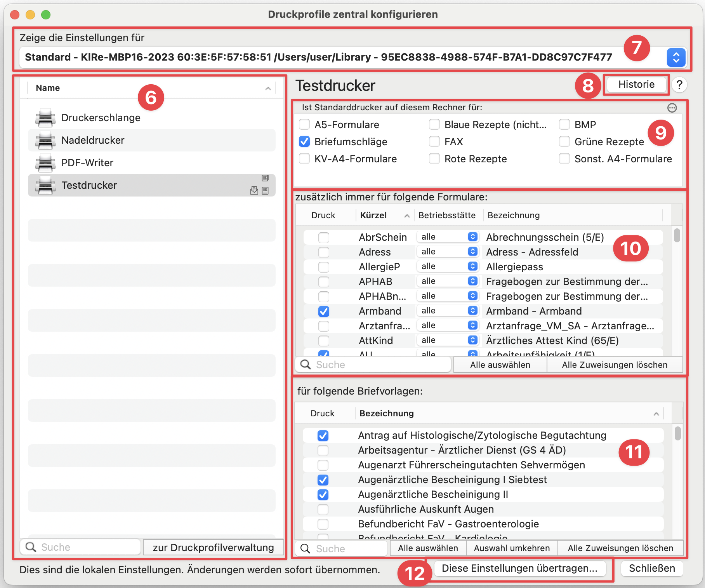Screen dimensions: 705x588
Task: Open the settings profile dropdown at top
Action: [676, 57]
